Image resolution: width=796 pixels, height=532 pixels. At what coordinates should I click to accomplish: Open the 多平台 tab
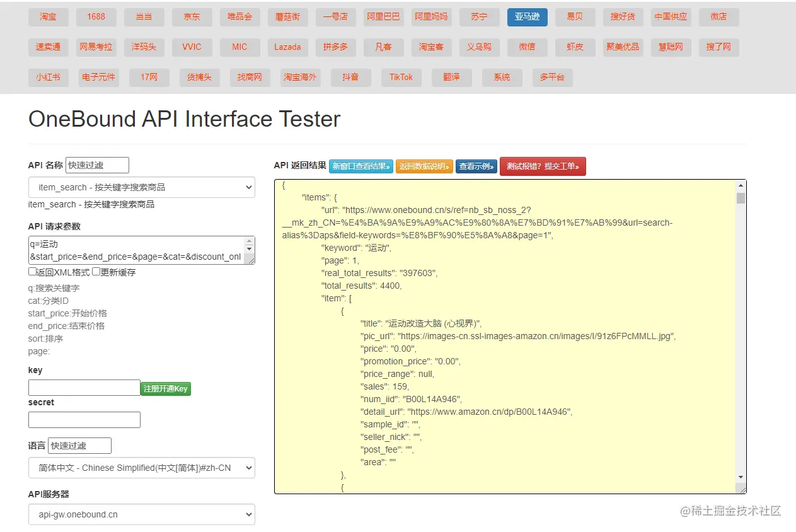(x=552, y=78)
